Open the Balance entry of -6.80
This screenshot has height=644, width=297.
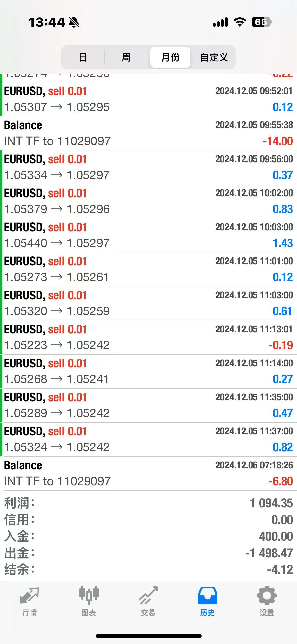pos(148,473)
